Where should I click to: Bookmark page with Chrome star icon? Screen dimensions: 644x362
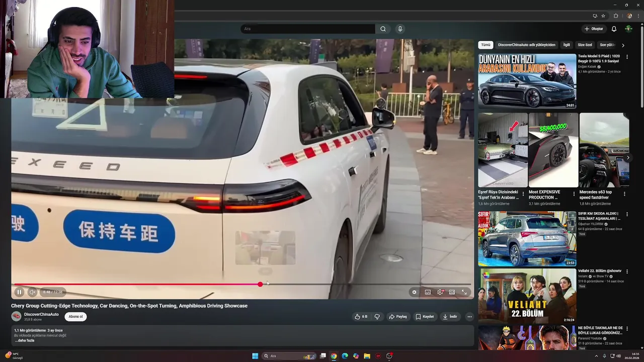point(603,16)
